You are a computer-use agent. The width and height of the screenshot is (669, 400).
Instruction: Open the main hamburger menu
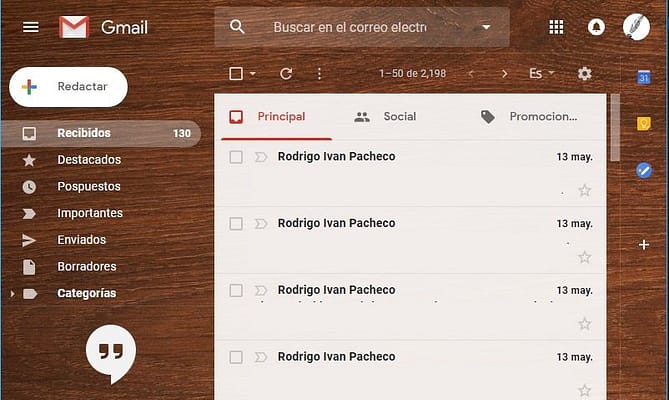31,27
